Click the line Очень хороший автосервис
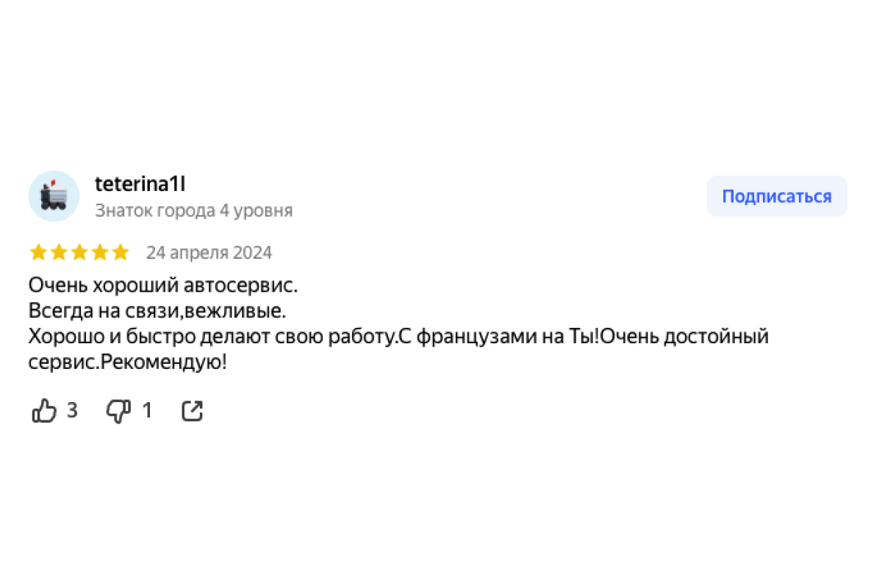882x588 pixels. 163,284
